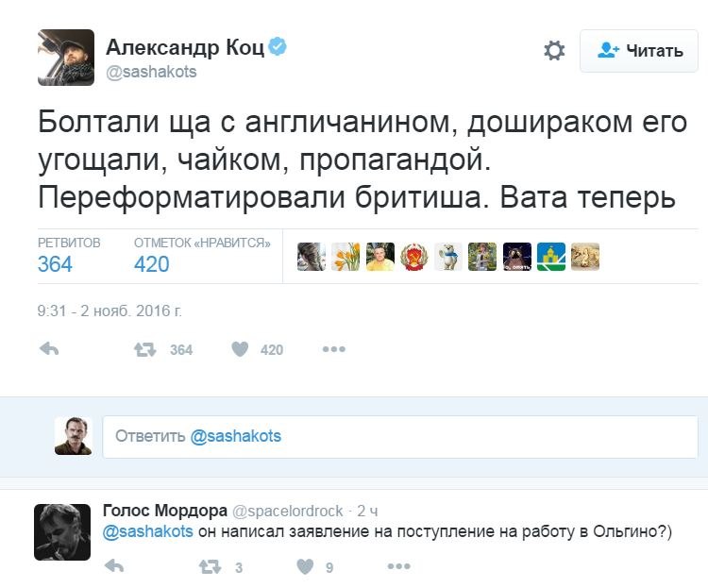
Task: Click the Soviet emblem liker avatar
Action: coord(414,257)
